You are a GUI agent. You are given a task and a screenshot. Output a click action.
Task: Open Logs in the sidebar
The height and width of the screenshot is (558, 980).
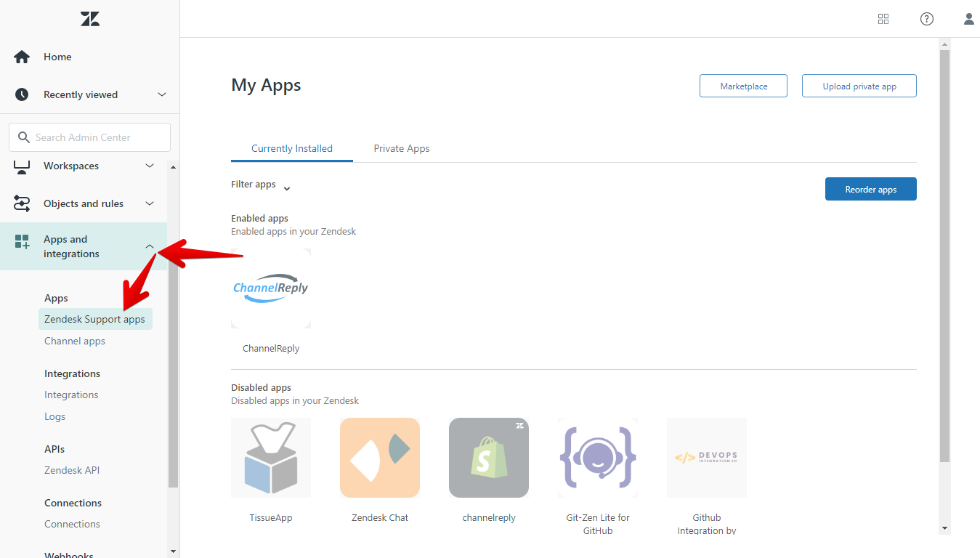(x=54, y=416)
